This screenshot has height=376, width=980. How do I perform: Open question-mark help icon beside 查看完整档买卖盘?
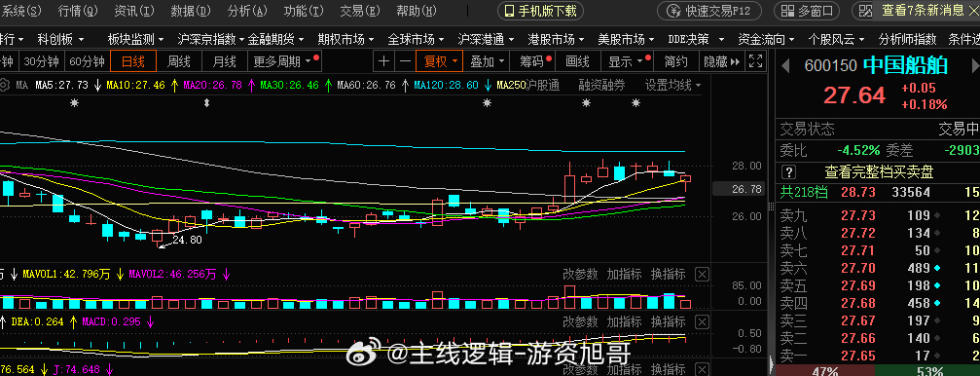[789, 172]
